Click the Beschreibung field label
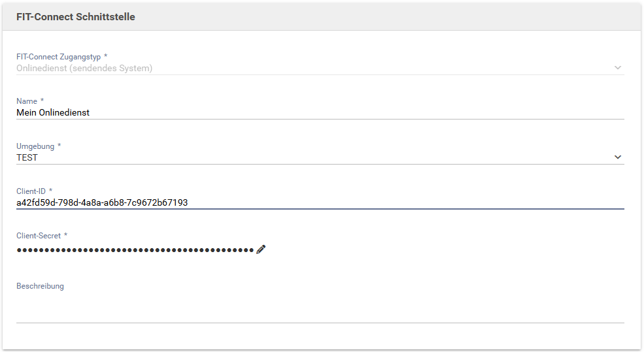 (x=41, y=286)
